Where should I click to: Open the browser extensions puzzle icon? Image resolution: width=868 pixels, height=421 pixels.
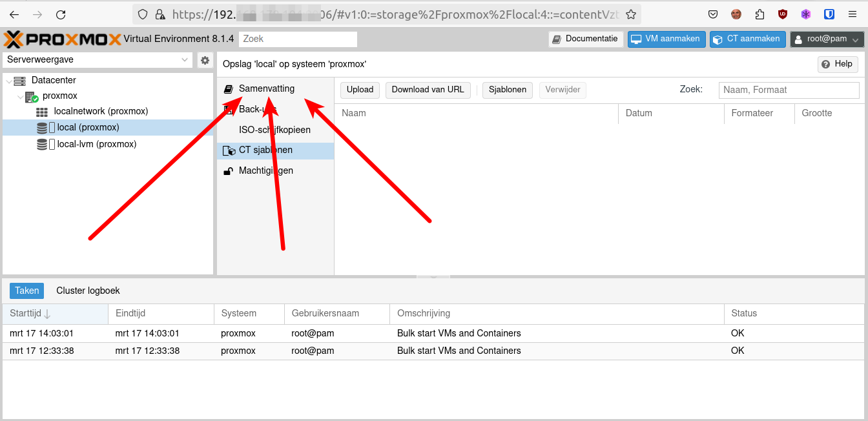pyautogui.click(x=759, y=14)
